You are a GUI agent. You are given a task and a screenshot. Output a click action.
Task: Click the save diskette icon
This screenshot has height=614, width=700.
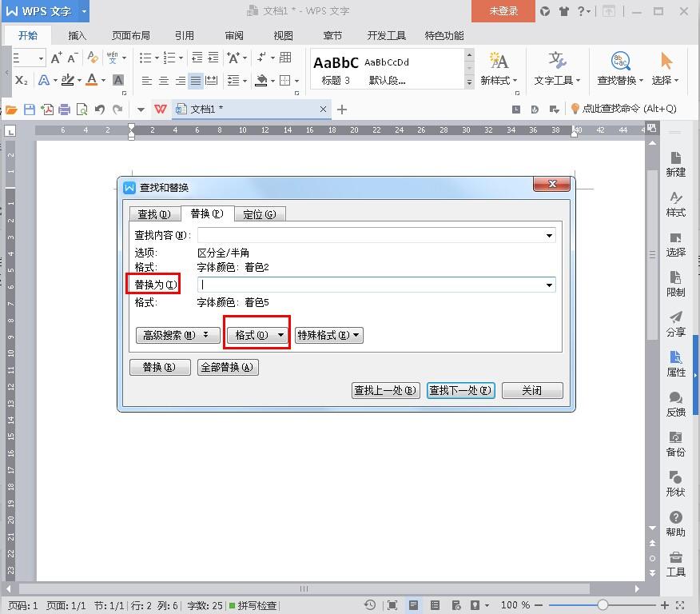[x=30, y=110]
